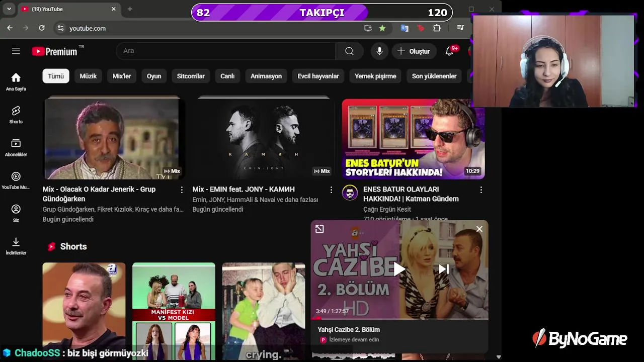The width and height of the screenshot is (644, 362).
Task: Select the Canlı filter chip
Action: click(227, 76)
